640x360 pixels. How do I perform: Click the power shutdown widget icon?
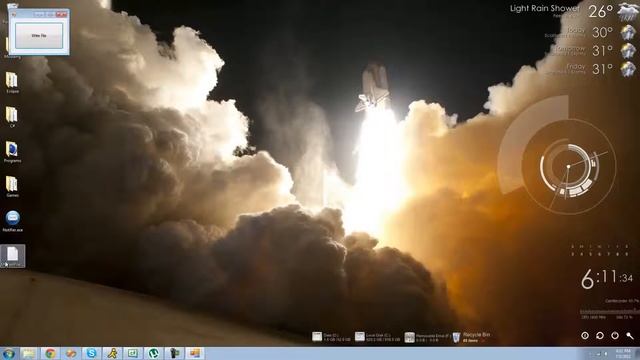coord(615,336)
